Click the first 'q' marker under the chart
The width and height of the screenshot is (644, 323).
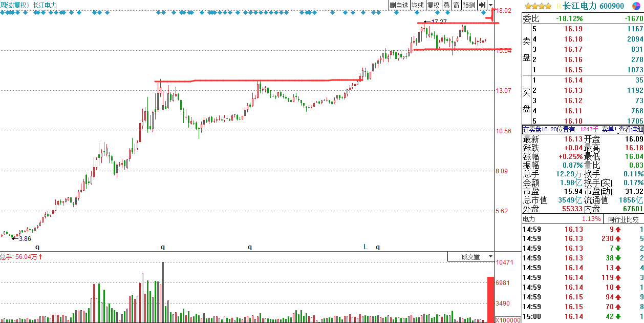[37, 247]
